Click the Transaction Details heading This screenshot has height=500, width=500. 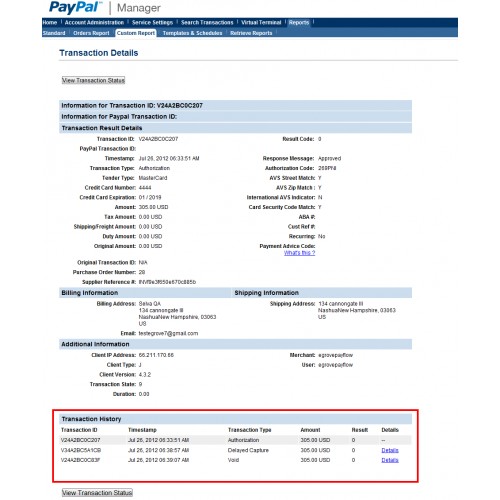(x=99, y=53)
